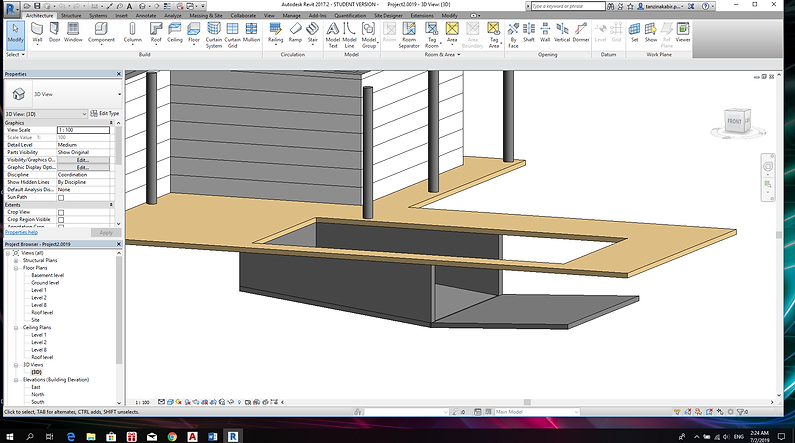Open the Component tool
The width and height of the screenshot is (795, 443).
pos(101,33)
